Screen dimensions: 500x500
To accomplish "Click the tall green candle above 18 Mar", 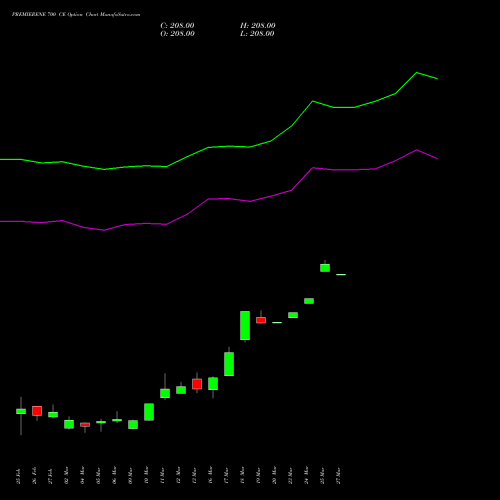I will point(245,325).
